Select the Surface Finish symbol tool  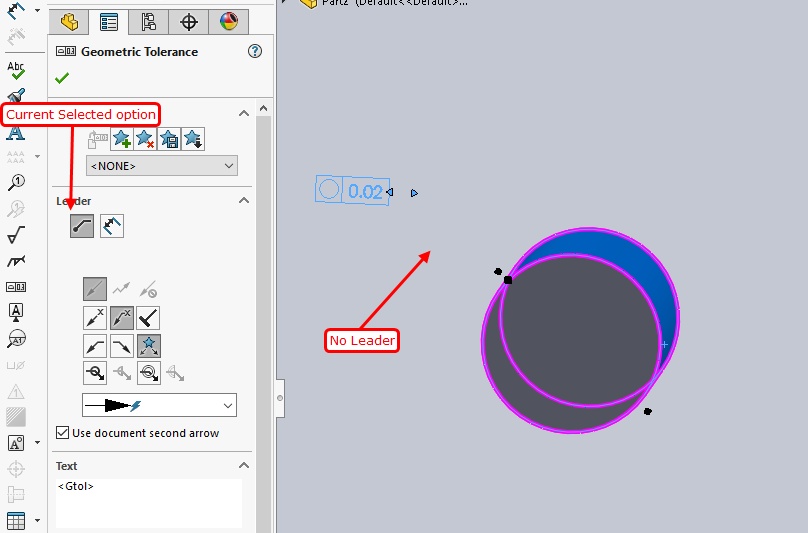(x=16, y=235)
